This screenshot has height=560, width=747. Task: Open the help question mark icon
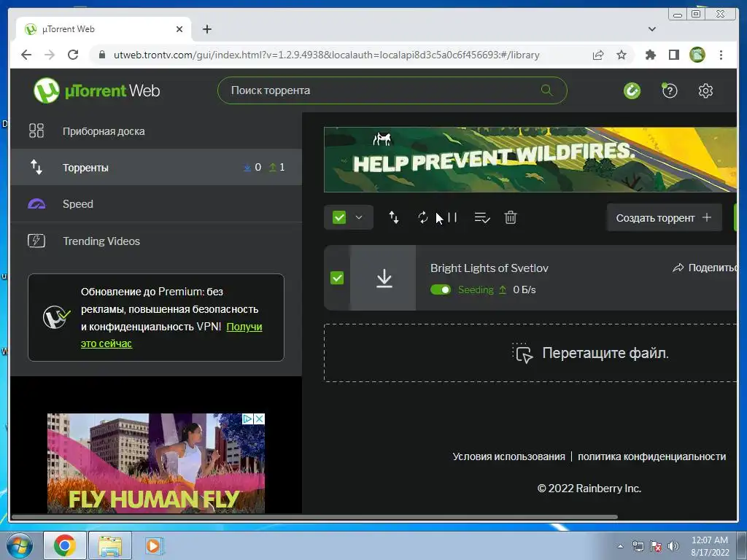670,90
